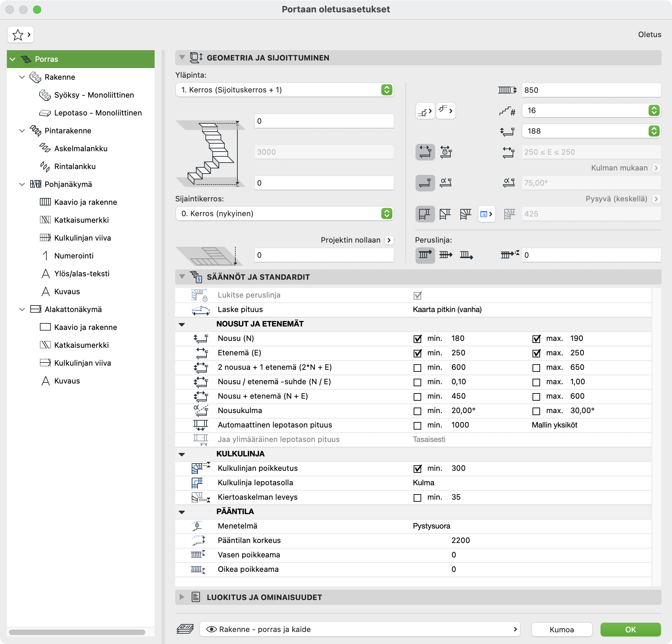Click the stair going-fixed icon button

pyautogui.click(x=425, y=152)
